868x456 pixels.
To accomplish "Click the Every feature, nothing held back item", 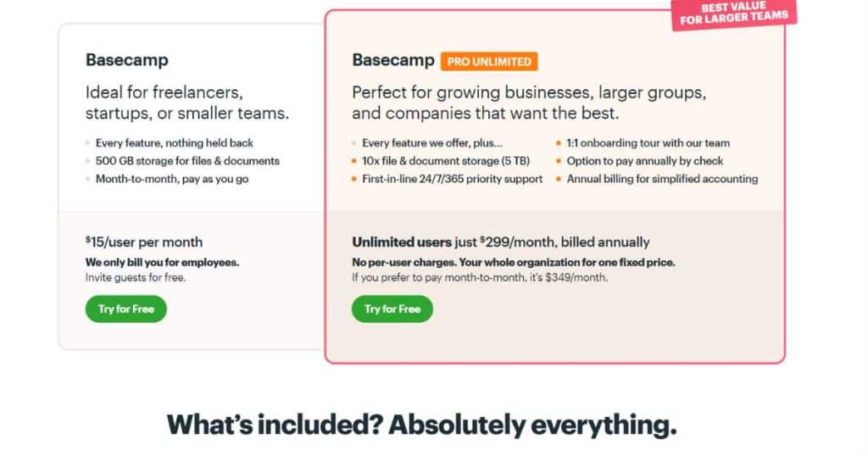I will 175,142.
